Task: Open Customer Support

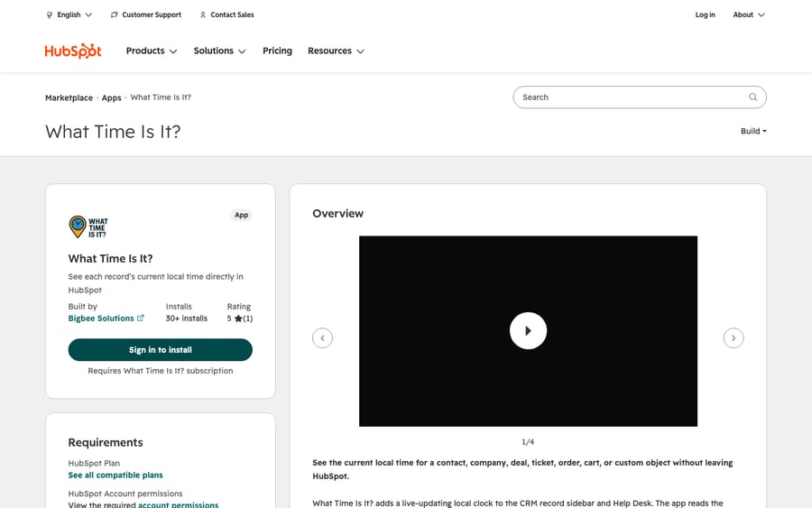Action: click(146, 15)
